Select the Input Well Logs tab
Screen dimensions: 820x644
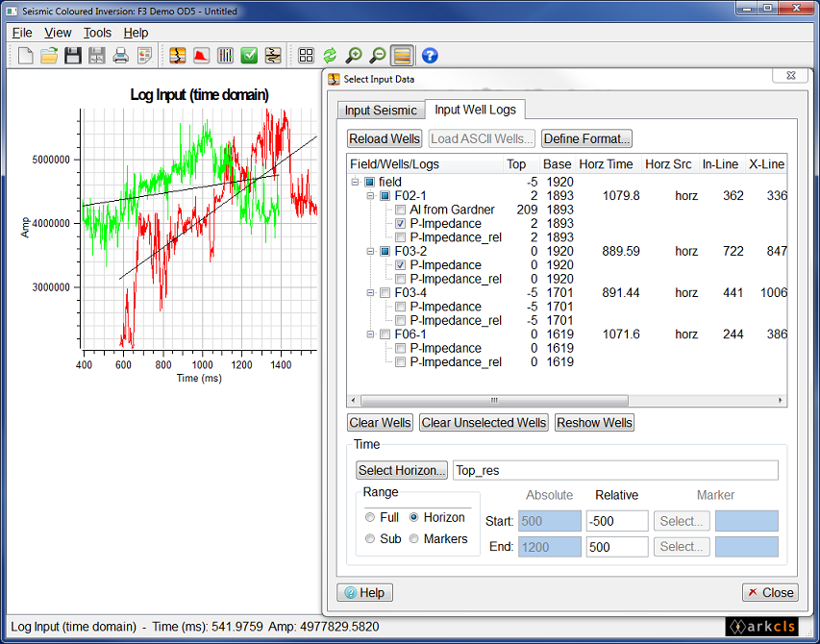click(476, 110)
